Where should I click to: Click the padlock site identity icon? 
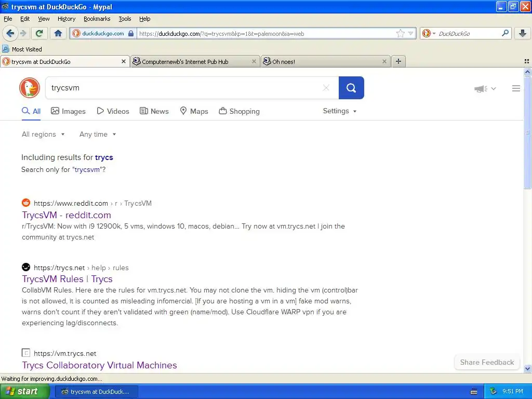tap(131, 33)
